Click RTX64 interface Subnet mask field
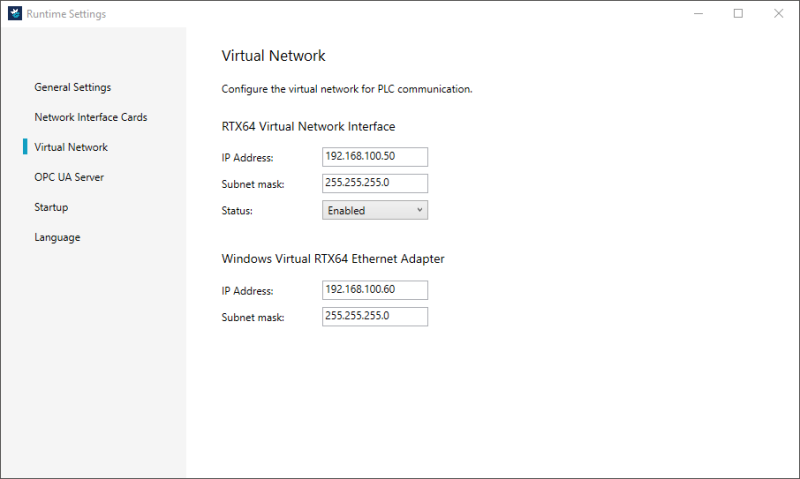Screen dimensions: 800x479 point(375,183)
